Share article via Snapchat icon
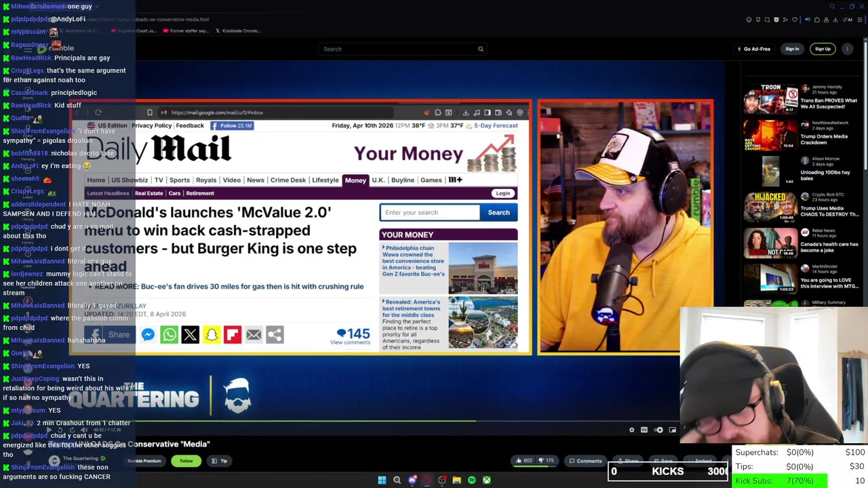This screenshot has width=868, height=488. pos(212,334)
